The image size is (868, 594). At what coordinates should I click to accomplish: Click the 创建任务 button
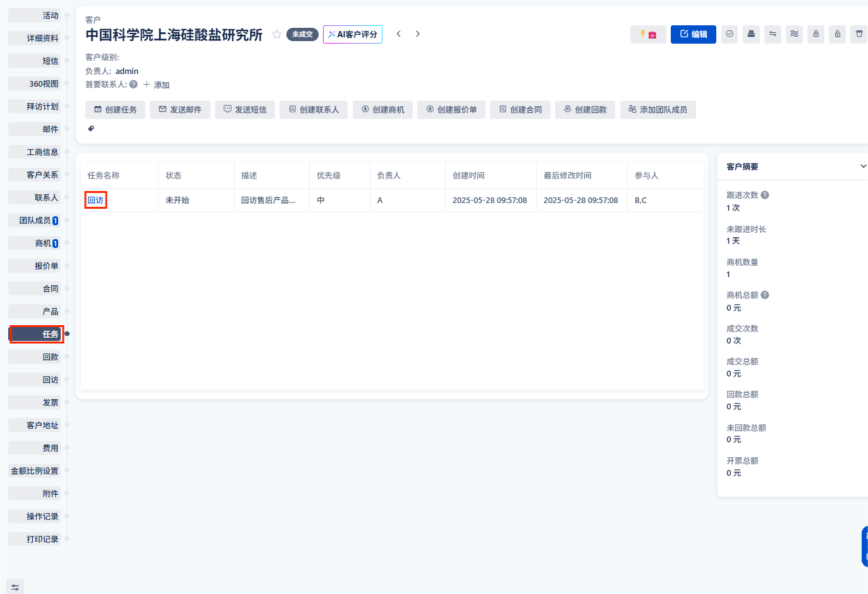115,109
